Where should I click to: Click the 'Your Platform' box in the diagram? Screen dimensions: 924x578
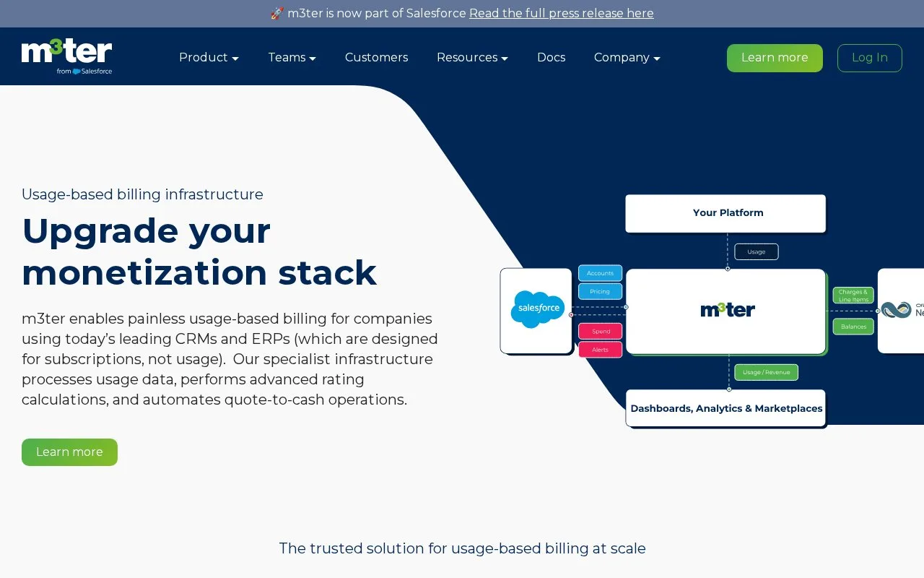point(725,213)
